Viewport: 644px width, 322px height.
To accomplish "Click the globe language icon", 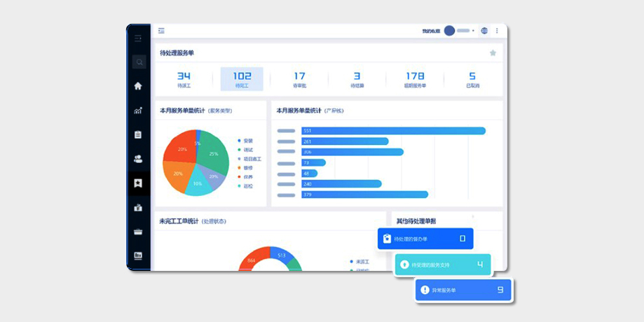I will tap(484, 31).
